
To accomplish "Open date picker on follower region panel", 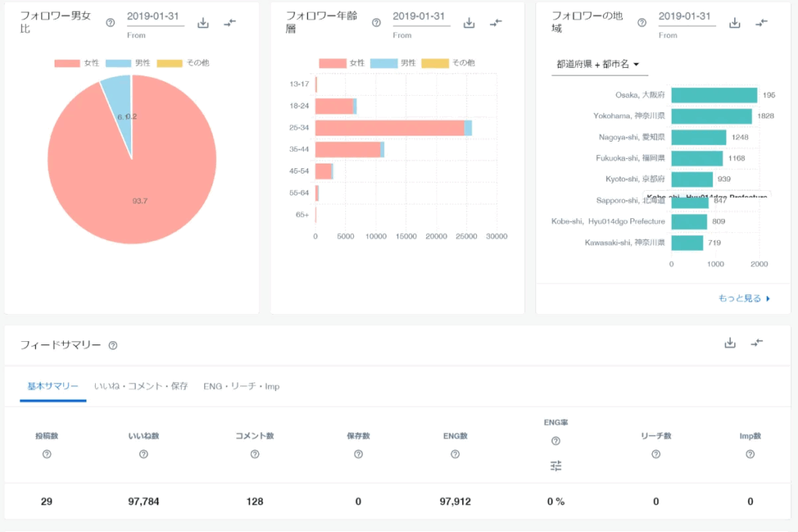I will 687,16.
